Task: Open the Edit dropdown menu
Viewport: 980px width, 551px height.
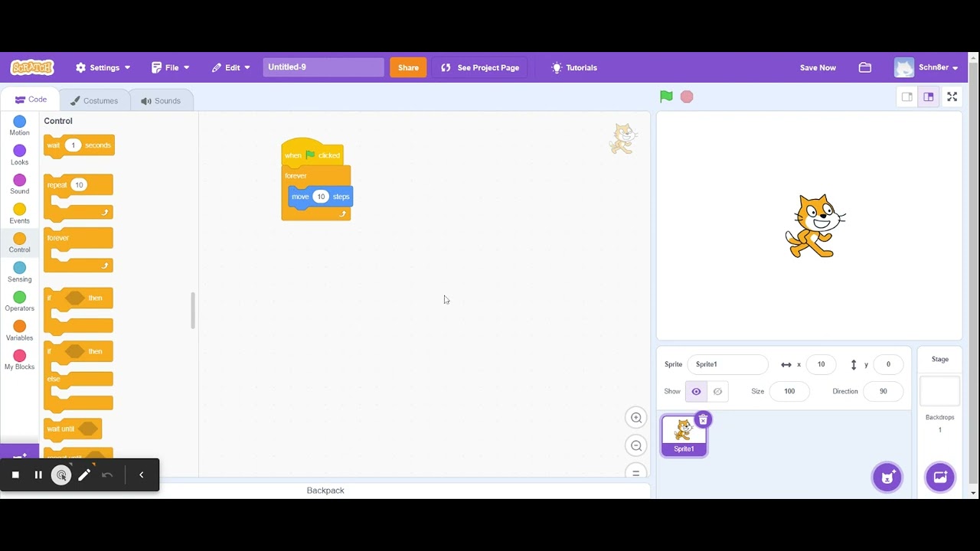Action: [231, 67]
